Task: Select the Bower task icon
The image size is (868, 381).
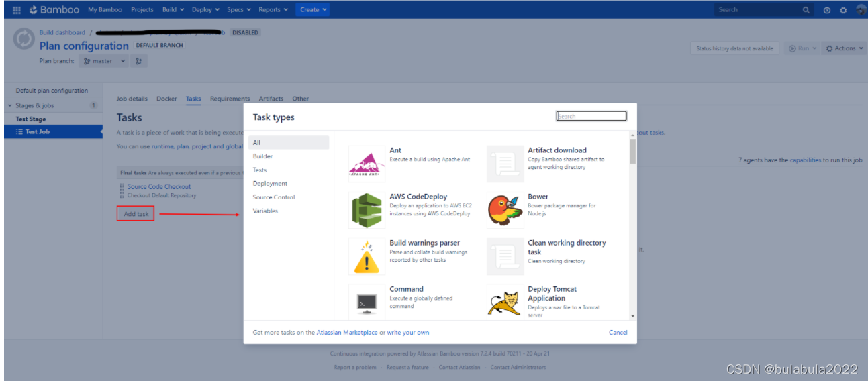Action: (505, 210)
